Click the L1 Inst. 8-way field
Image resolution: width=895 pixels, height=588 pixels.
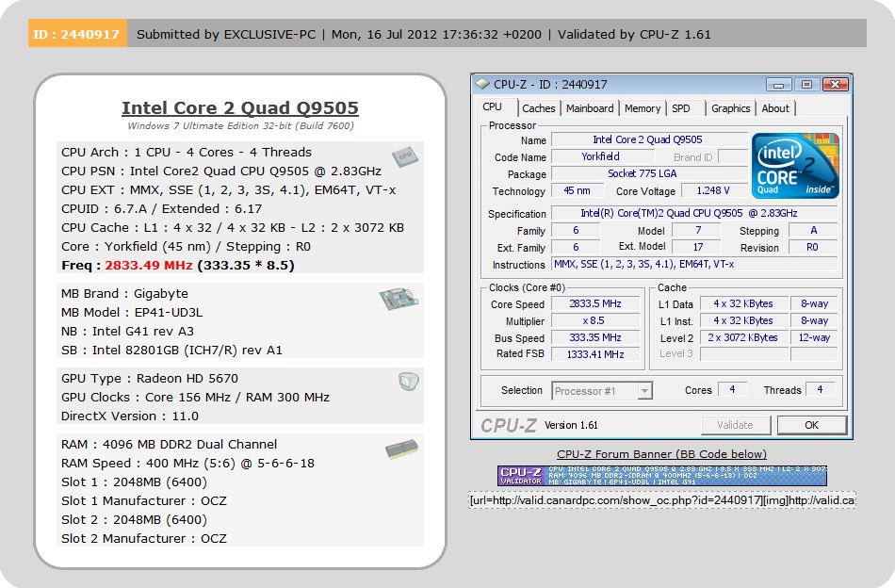tap(814, 320)
